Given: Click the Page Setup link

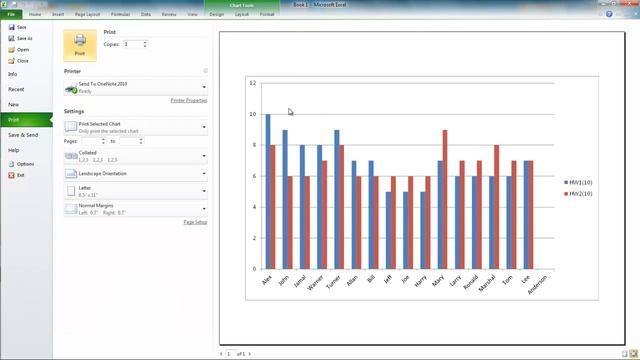Looking at the screenshot, I should (x=195, y=222).
